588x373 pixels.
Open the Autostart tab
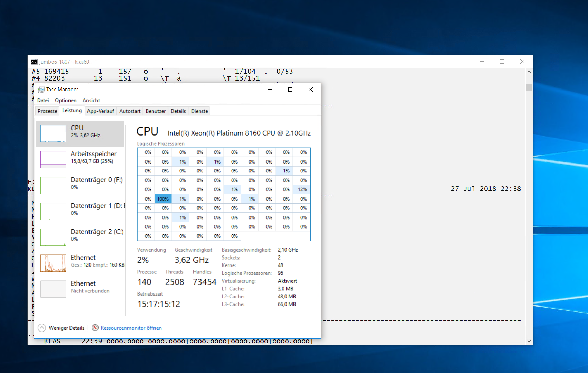(x=130, y=111)
